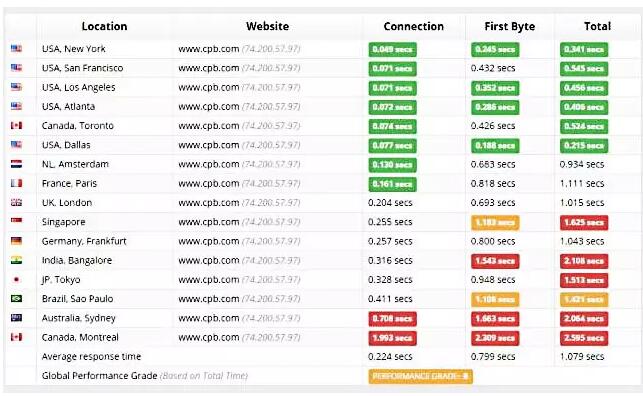Click the Brazil flag beside Sao Paulo
The width and height of the screenshot is (643, 396).
coord(16,298)
